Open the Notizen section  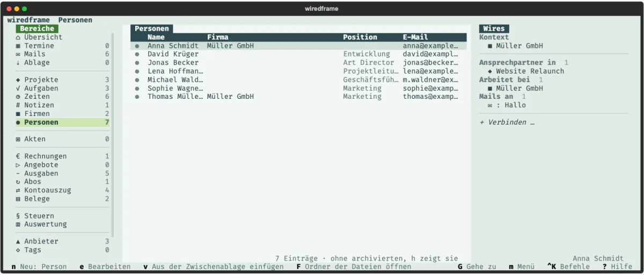tap(63, 105)
